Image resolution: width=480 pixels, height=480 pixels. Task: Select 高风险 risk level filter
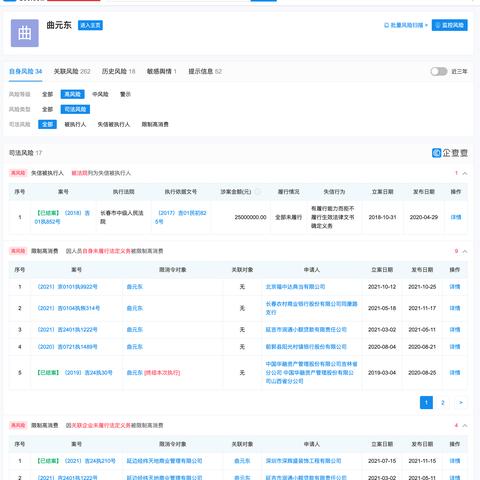tap(72, 94)
